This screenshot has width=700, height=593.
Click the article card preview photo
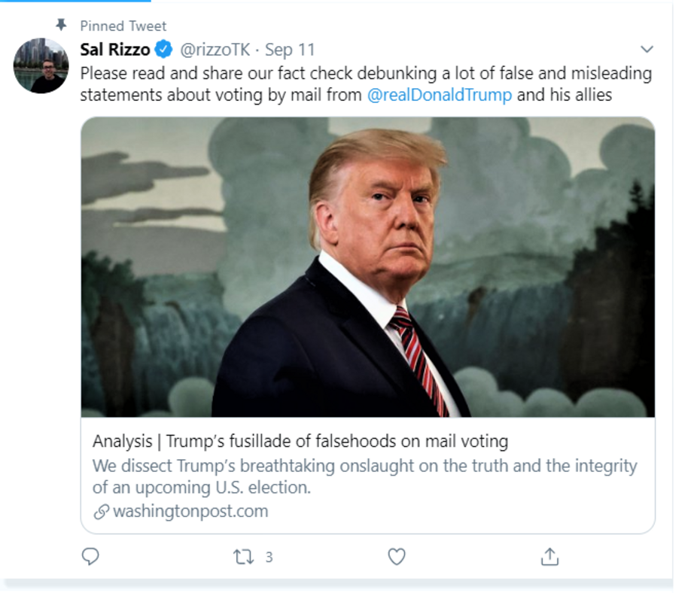coord(367,267)
